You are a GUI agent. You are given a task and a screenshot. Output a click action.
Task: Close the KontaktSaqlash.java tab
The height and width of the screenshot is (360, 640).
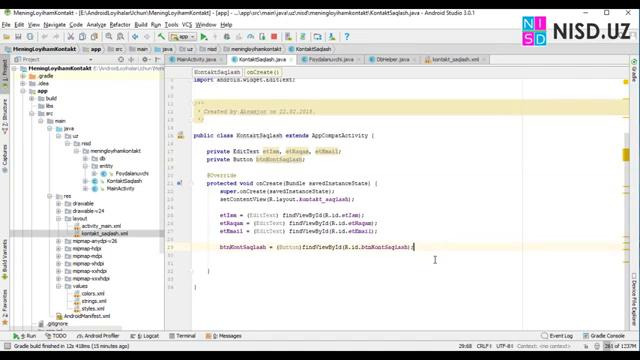pos(291,60)
